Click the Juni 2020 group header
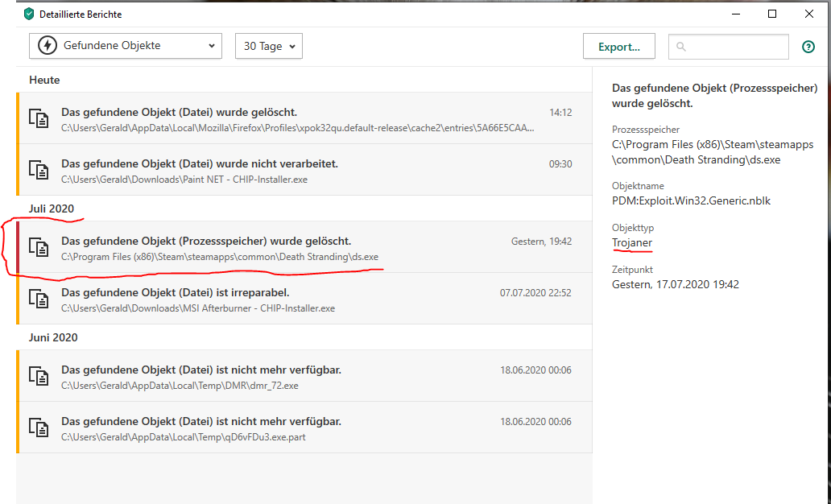This screenshot has width=831, height=504. [53, 337]
